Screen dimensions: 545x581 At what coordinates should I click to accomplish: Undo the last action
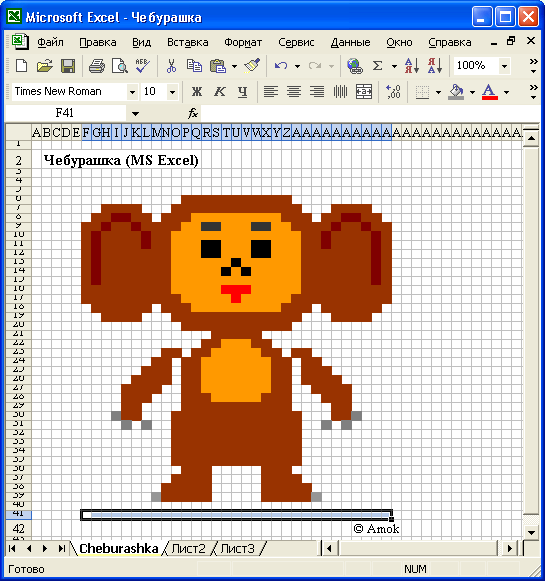tap(281, 66)
